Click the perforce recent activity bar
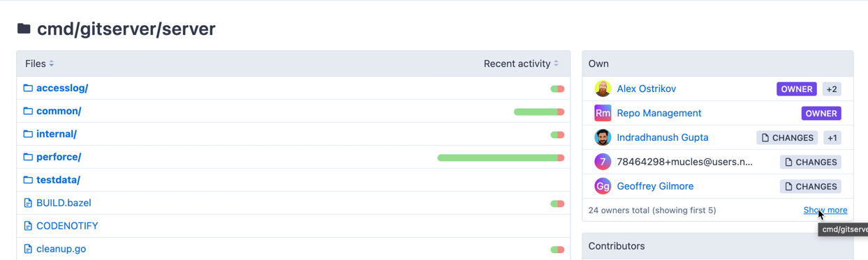 pos(501,158)
